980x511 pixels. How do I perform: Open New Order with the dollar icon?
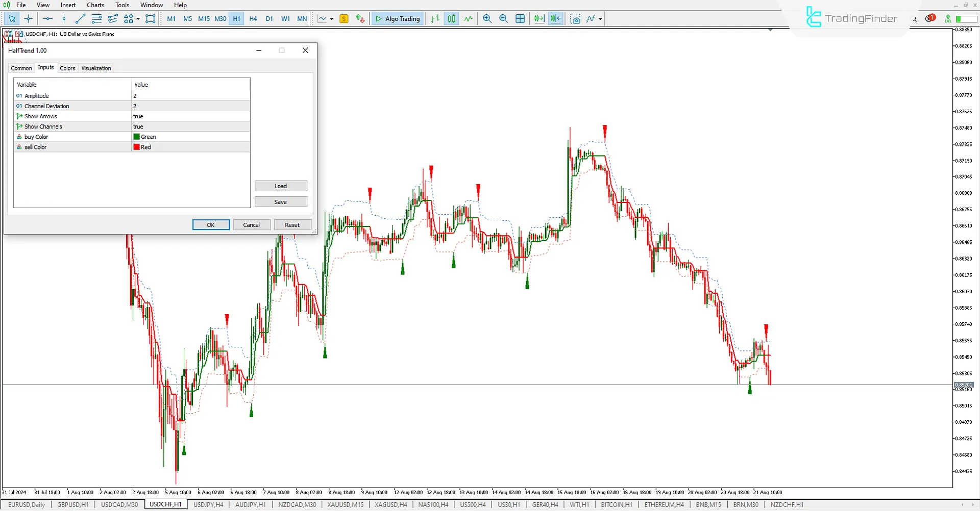(345, 18)
